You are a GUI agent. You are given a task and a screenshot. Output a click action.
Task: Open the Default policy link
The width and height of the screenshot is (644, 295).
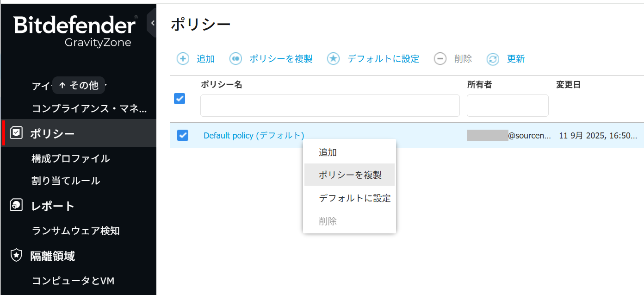[x=254, y=136]
